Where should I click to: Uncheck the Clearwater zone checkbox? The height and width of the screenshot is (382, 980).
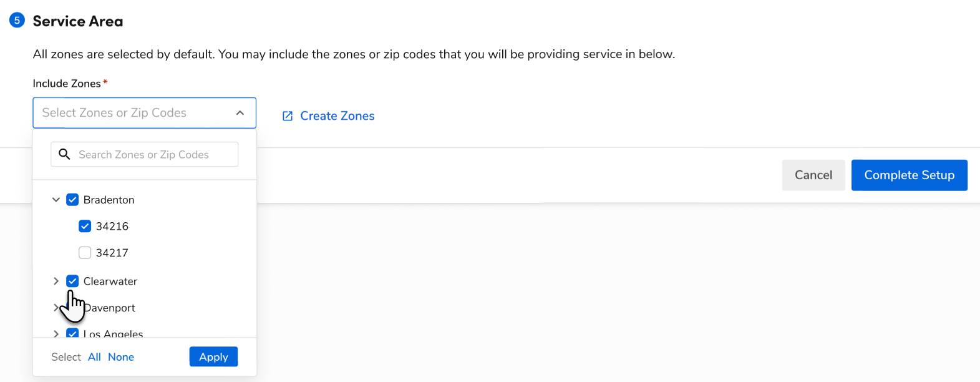tap(72, 281)
